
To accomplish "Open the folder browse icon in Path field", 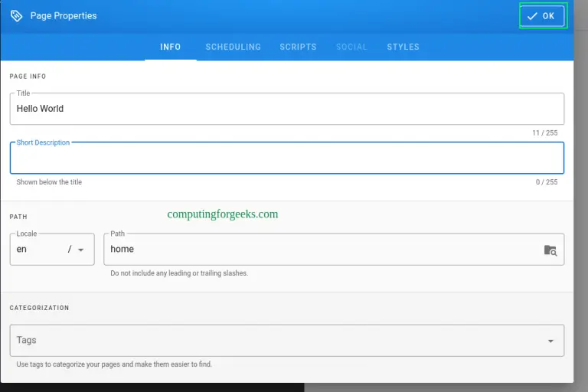I will (x=550, y=250).
